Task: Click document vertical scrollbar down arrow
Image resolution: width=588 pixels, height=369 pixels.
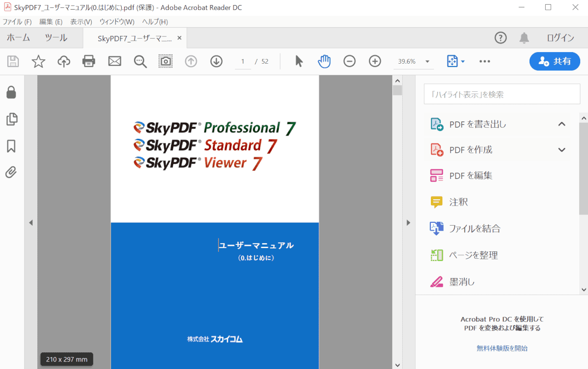Action: coord(397,364)
